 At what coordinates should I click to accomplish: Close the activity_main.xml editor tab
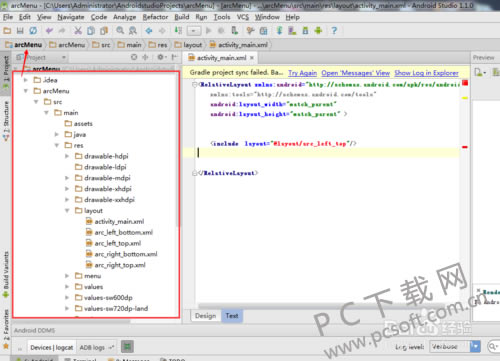[252, 58]
